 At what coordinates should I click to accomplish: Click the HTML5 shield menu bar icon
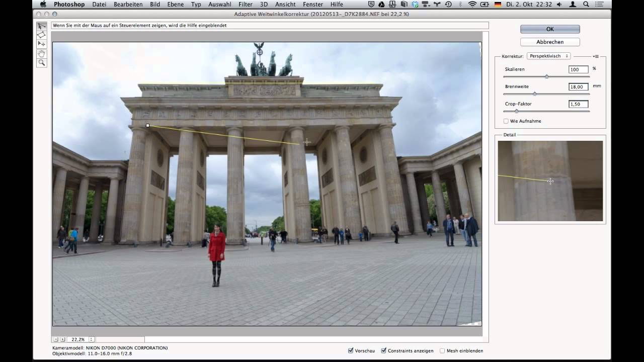coord(371,4)
